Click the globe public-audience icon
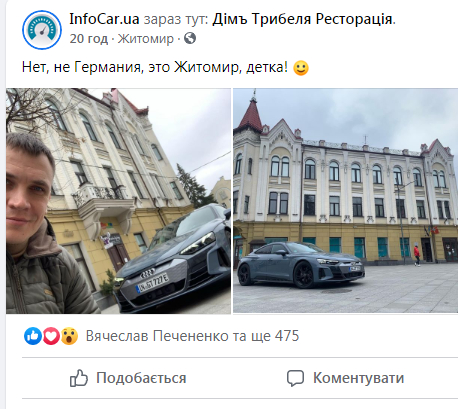458x409 pixels. [190, 38]
